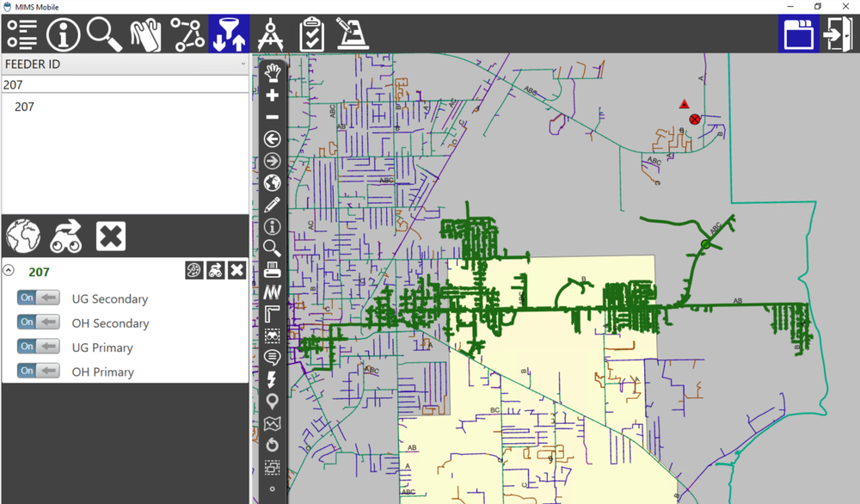Click the map navigation back arrow

(x=272, y=138)
